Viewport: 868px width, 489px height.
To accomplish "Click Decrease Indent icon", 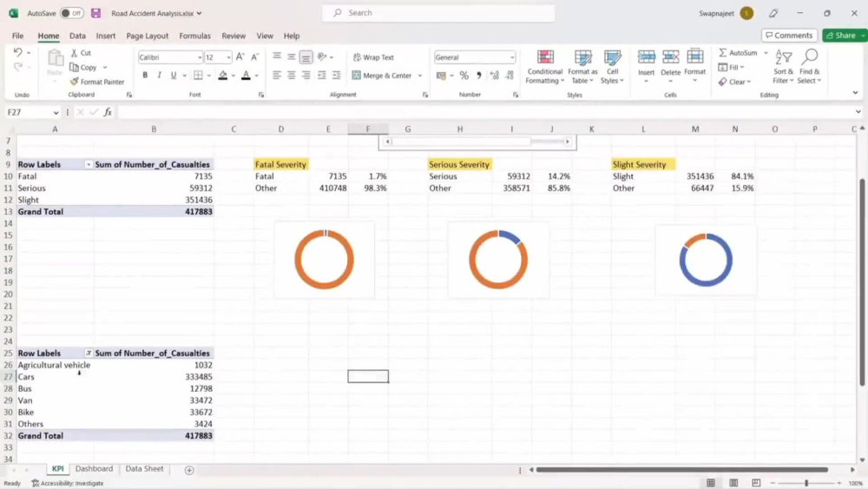I will (x=322, y=75).
